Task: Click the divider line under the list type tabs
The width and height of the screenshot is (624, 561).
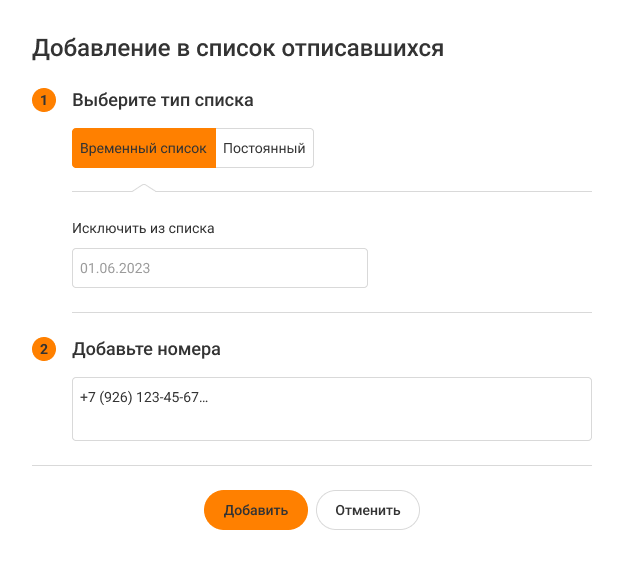Action: click(x=400, y=191)
